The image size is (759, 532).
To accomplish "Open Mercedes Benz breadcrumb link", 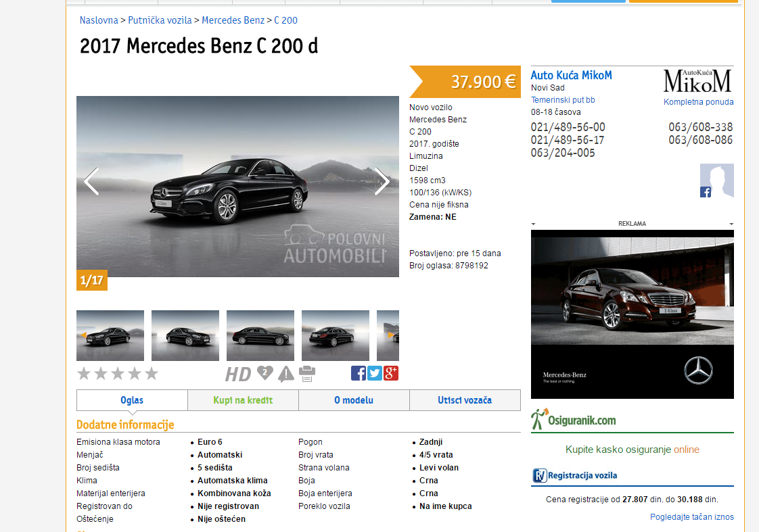I will click(x=233, y=20).
